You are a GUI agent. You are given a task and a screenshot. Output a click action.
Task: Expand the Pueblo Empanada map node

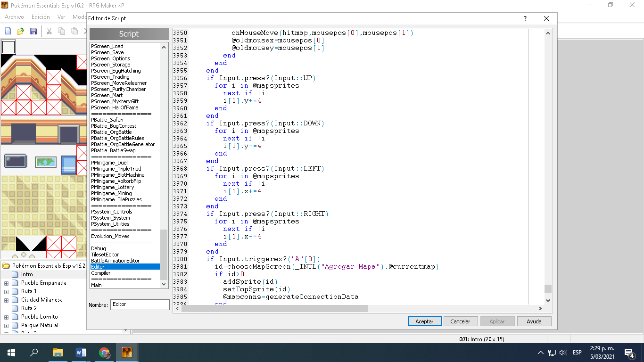coord(6,283)
